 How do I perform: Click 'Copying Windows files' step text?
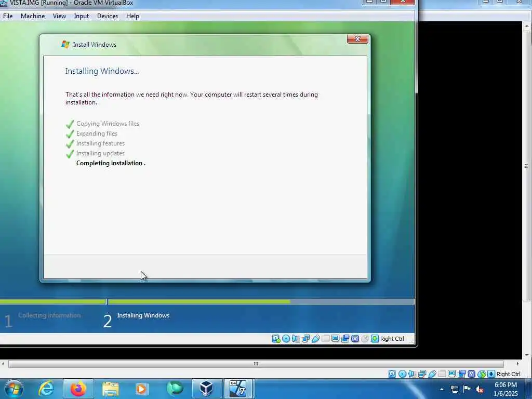tap(108, 124)
